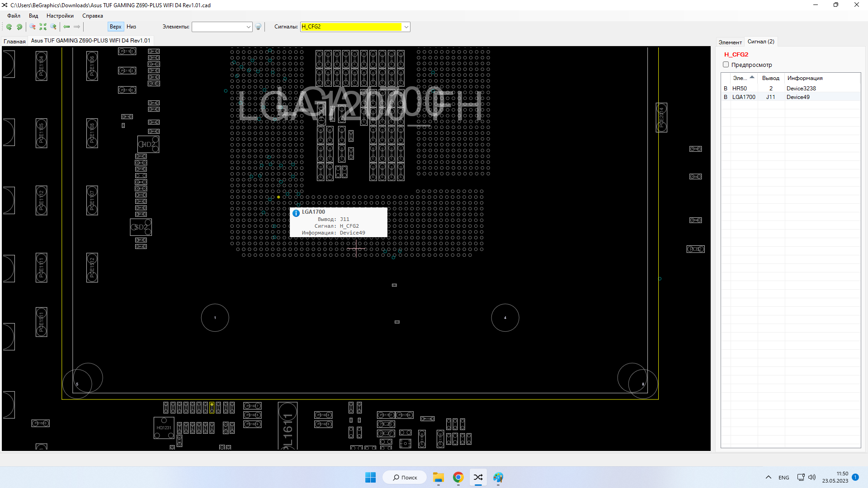Click the red H_CFG2 signal heading
Viewport: 868px width, 488px height.
pos(736,55)
